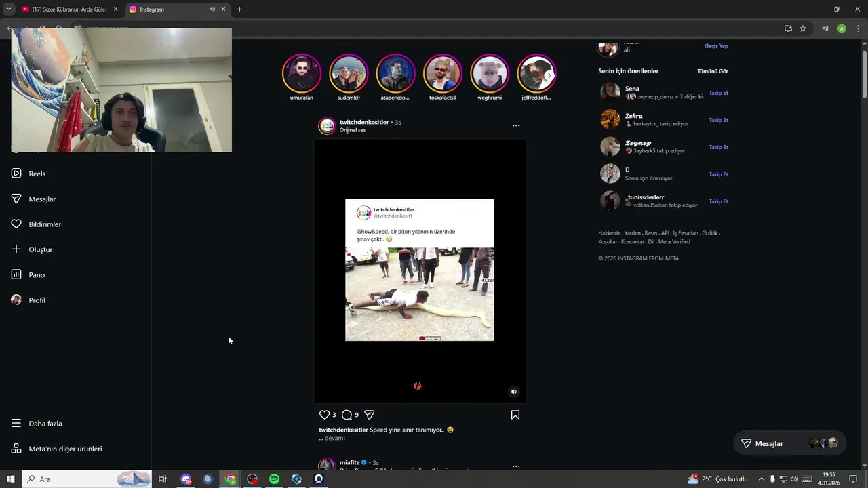
Task: Like the twitchdenkesitler post
Action: [324, 415]
